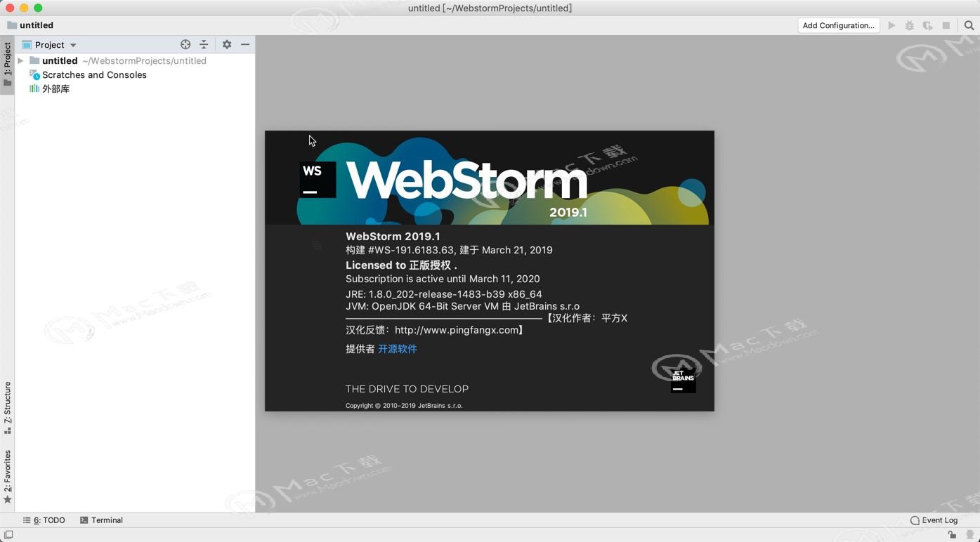
Task: Click the JVM OpenJDK line
Action: (462, 306)
